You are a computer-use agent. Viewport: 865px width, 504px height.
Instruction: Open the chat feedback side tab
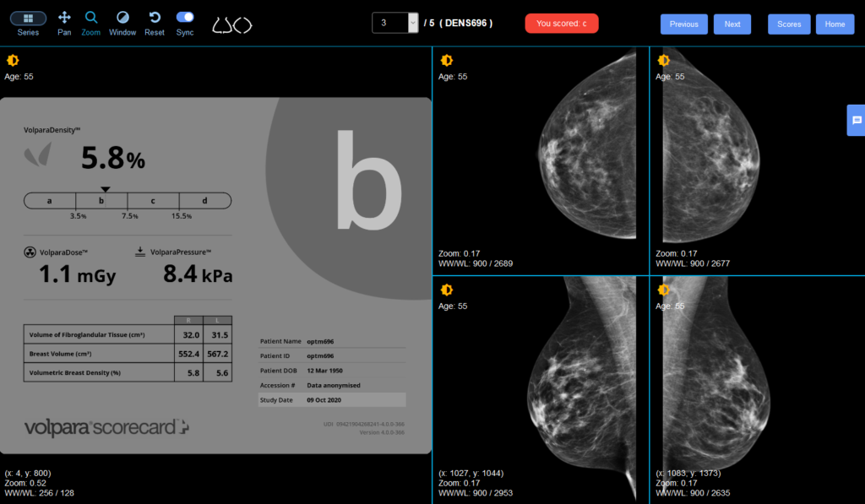tap(856, 121)
